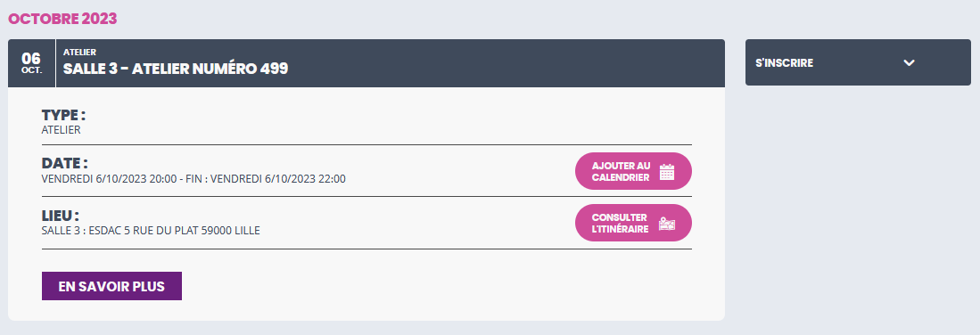Select the title Salle 3 - Atelier Numéro 499

pyautogui.click(x=176, y=69)
